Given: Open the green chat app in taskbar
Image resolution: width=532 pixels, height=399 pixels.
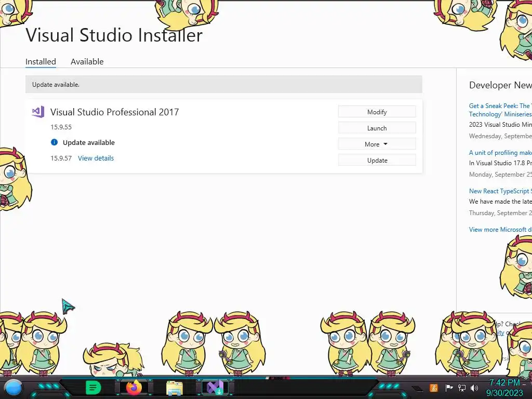Looking at the screenshot, I should 93,388.
